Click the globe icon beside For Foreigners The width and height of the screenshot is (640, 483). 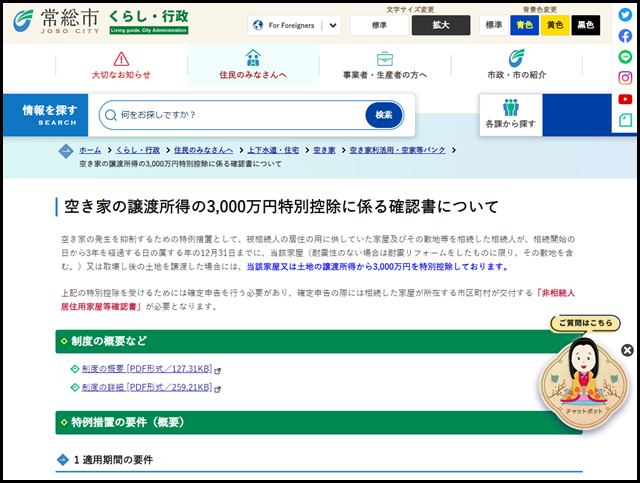point(258,25)
